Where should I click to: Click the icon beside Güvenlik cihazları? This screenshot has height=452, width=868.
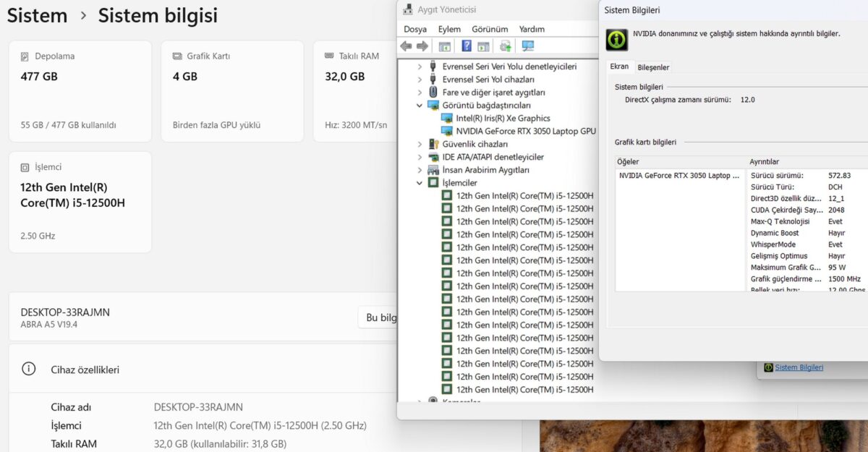(433, 144)
